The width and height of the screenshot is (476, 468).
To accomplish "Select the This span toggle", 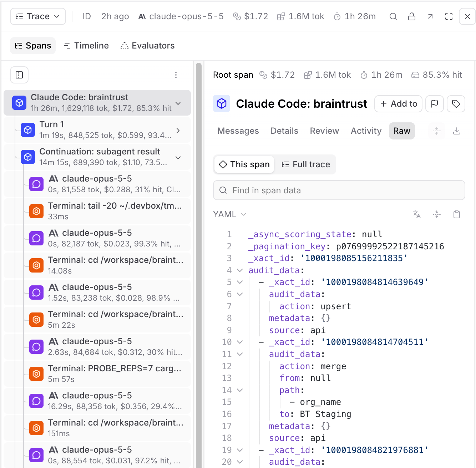I will pyautogui.click(x=244, y=164).
